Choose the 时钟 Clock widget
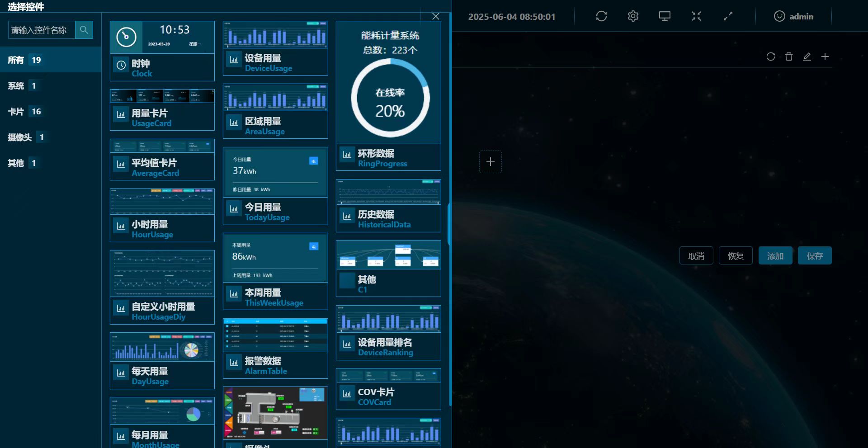 [162, 51]
